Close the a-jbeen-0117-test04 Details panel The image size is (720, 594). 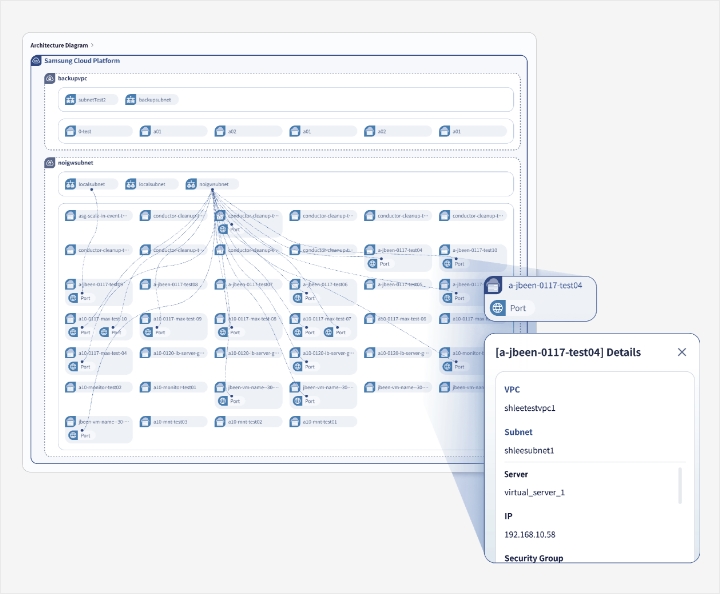point(682,352)
